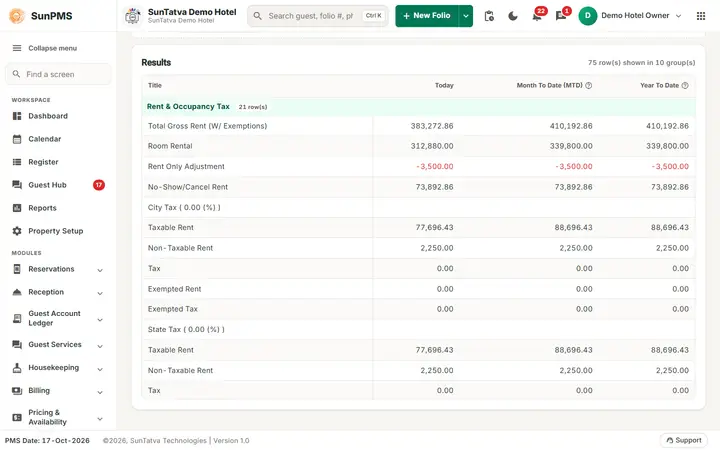Click the Guest Account Ledger icon
This screenshot has height=450, width=720.
pos(17,318)
